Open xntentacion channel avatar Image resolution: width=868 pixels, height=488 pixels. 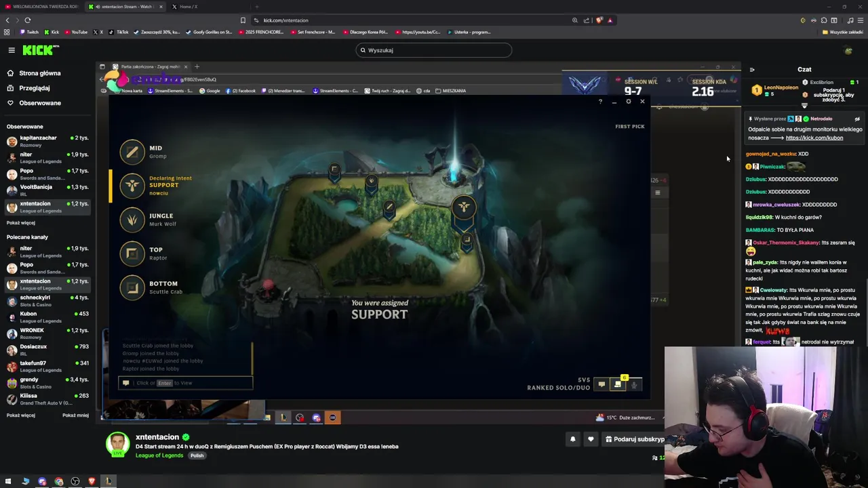(x=117, y=445)
